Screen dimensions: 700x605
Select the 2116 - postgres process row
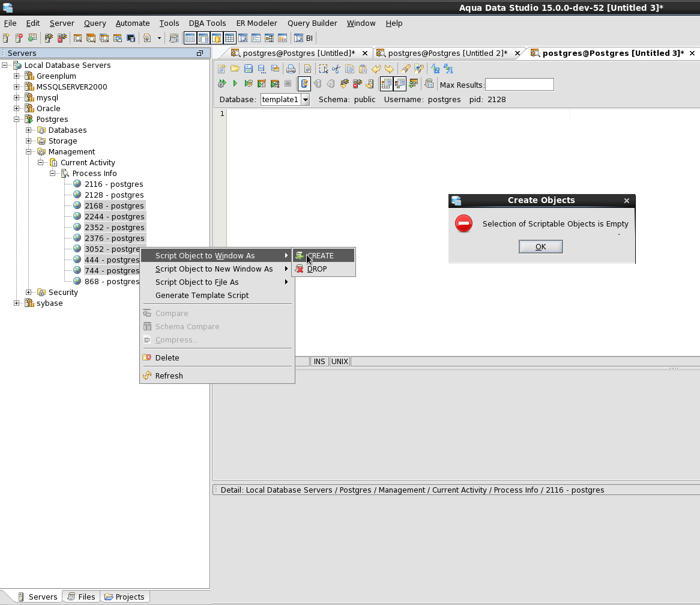[114, 184]
